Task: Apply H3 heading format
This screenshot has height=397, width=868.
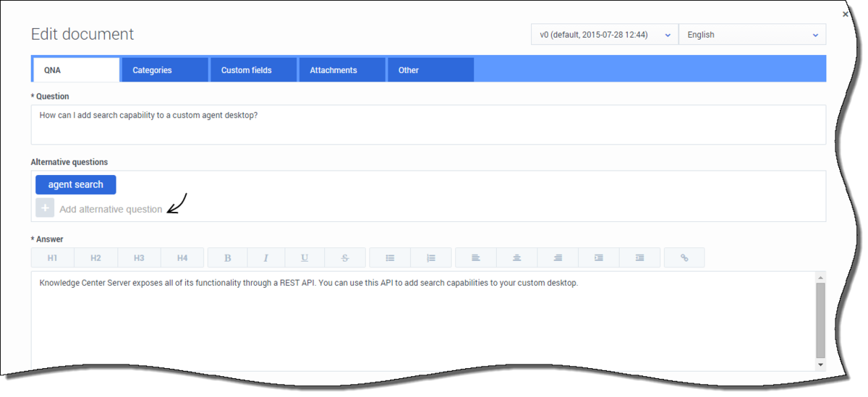Action: tap(139, 258)
